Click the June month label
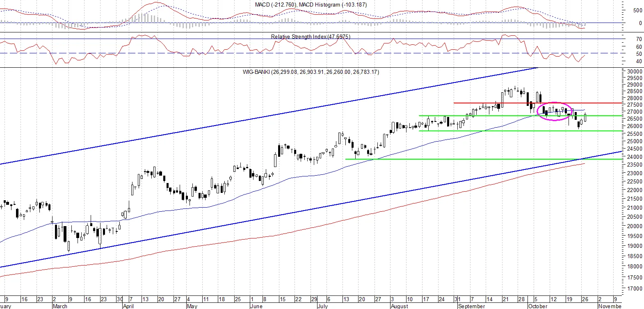The height and width of the screenshot is (309, 644). tap(256, 306)
